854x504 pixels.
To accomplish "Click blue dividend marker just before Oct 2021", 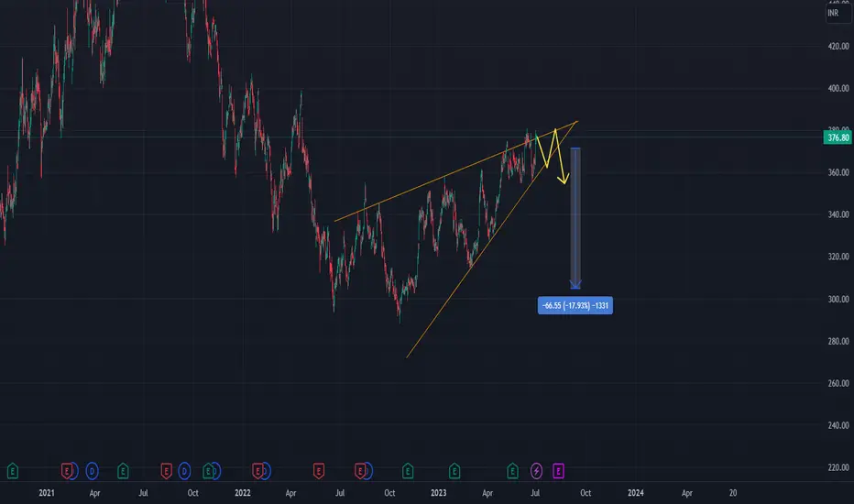I will click(184, 471).
